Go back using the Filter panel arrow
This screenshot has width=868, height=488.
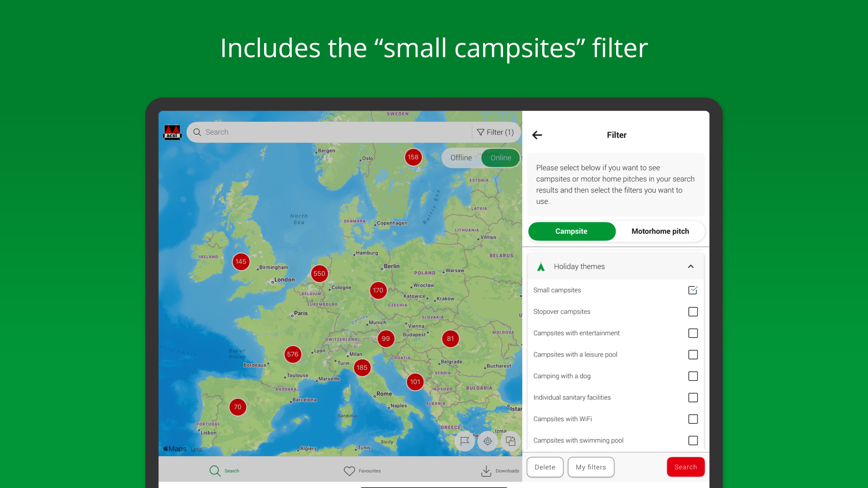(x=537, y=135)
